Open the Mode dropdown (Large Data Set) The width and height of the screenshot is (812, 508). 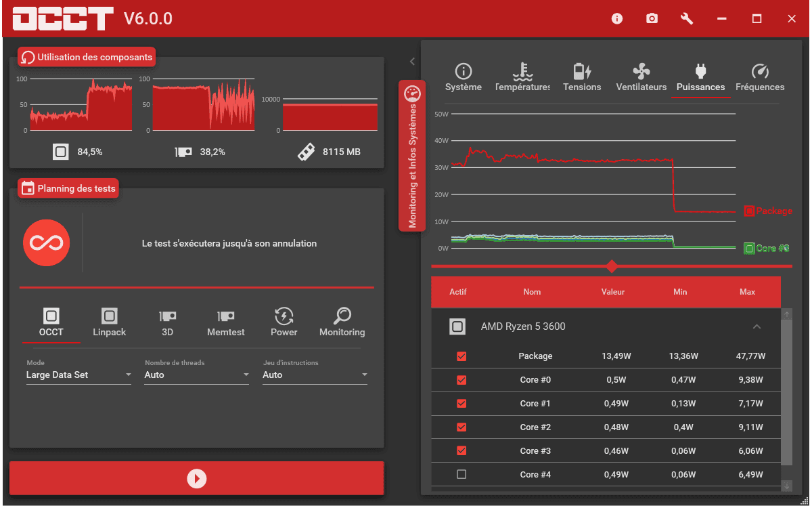[78, 375]
